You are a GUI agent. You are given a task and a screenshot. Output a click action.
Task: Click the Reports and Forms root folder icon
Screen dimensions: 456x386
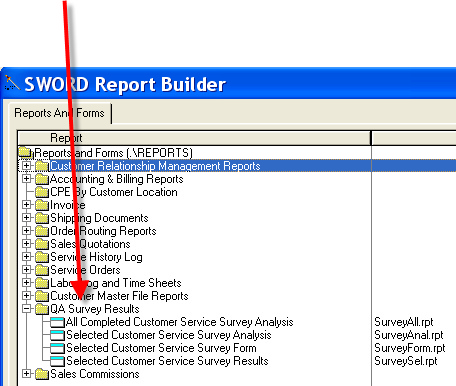pyautogui.click(x=25, y=152)
